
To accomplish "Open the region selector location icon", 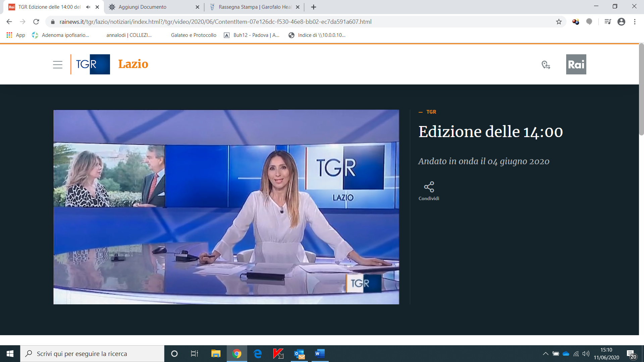I will [x=546, y=65].
